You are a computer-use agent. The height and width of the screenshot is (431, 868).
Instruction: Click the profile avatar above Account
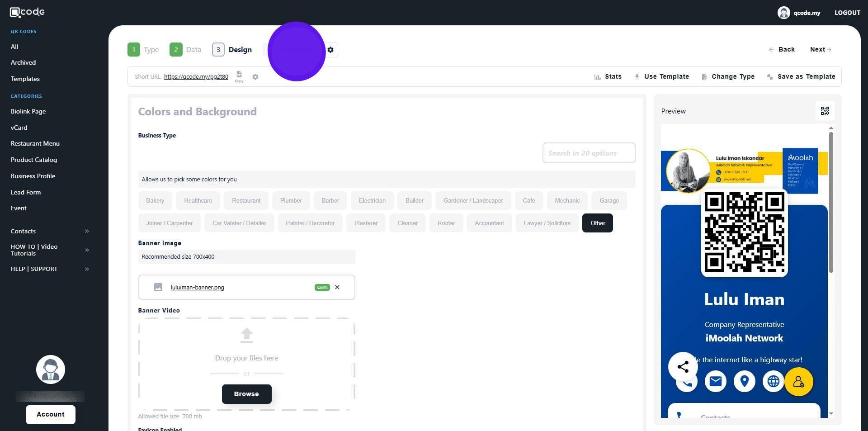(51, 369)
